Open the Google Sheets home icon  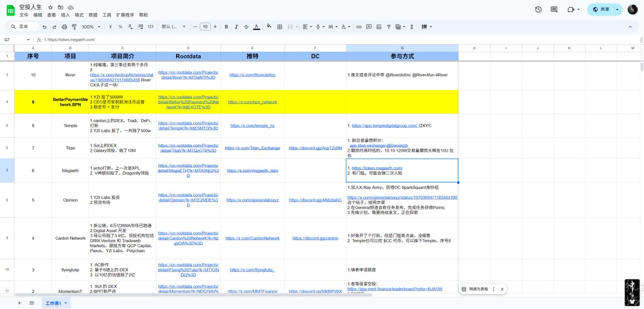tap(10, 11)
